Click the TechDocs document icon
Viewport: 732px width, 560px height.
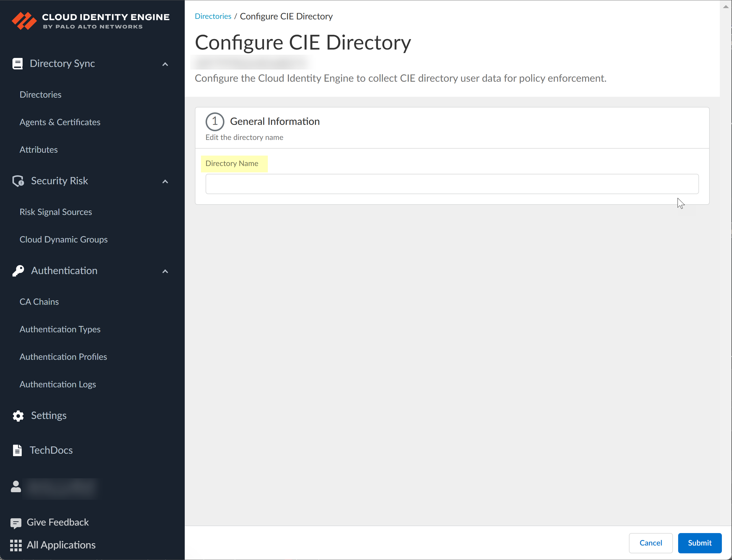[17, 450]
